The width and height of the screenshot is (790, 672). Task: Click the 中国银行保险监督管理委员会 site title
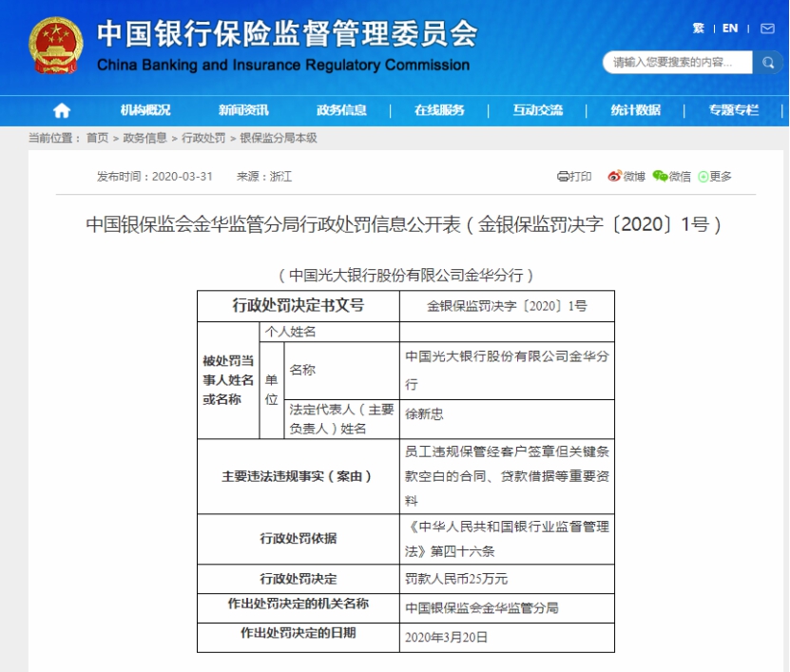point(287,34)
